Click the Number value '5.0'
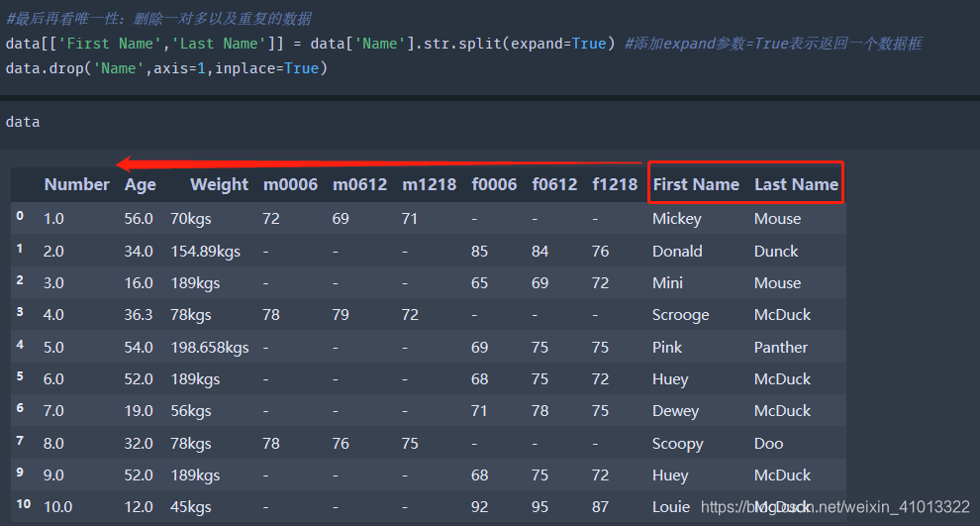This screenshot has height=526, width=980. (x=53, y=347)
